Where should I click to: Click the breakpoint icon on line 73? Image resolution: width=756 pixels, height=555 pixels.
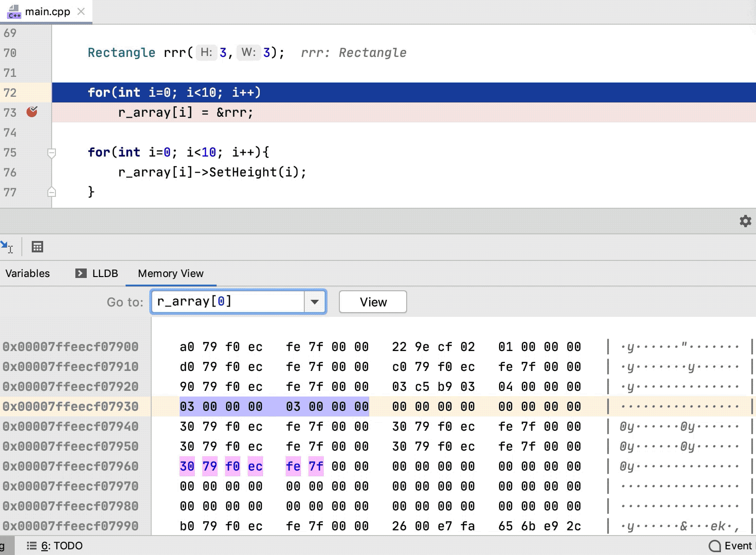[32, 112]
